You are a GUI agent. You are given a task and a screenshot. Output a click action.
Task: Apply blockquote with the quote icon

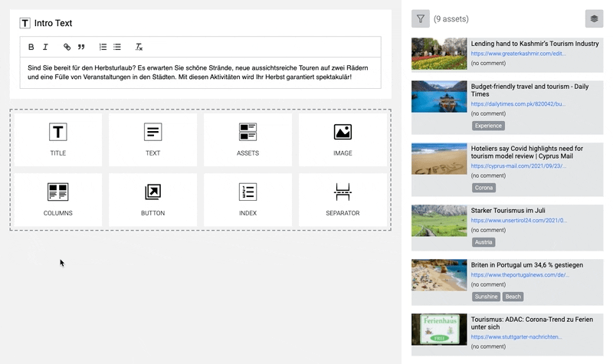tap(81, 47)
